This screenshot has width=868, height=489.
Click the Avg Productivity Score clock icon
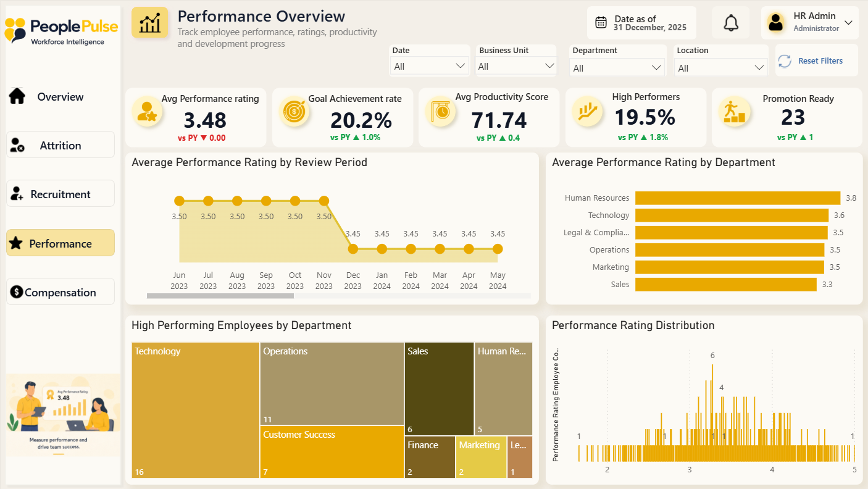point(441,112)
